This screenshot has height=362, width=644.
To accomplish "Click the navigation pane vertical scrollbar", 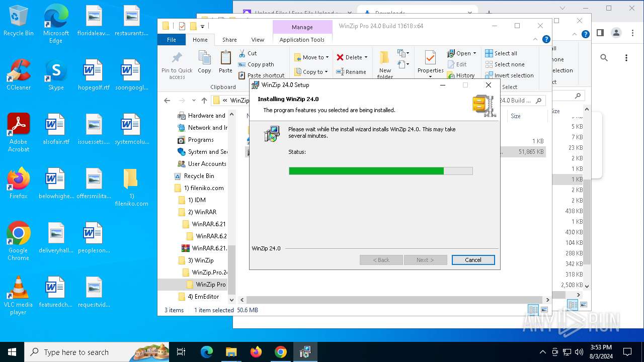I will point(232,207).
